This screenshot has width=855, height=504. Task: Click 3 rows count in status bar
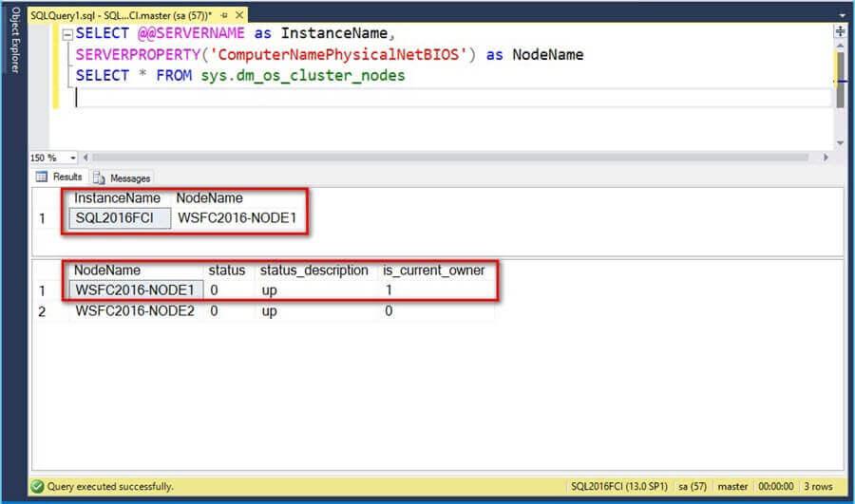(818, 487)
